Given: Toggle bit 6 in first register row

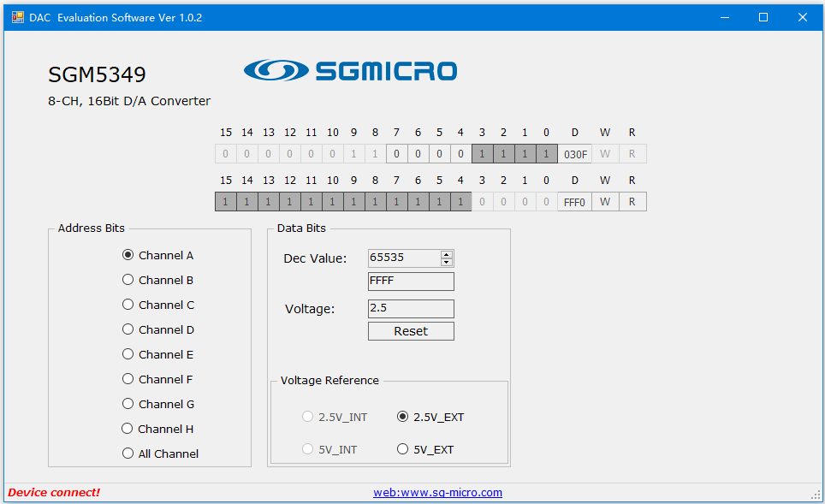Looking at the screenshot, I should 418,154.
